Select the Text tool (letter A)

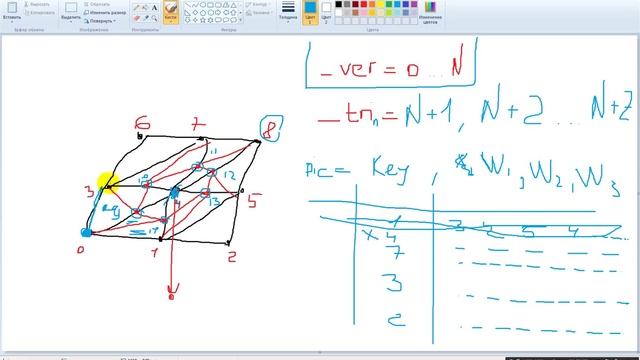pos(155,7)
